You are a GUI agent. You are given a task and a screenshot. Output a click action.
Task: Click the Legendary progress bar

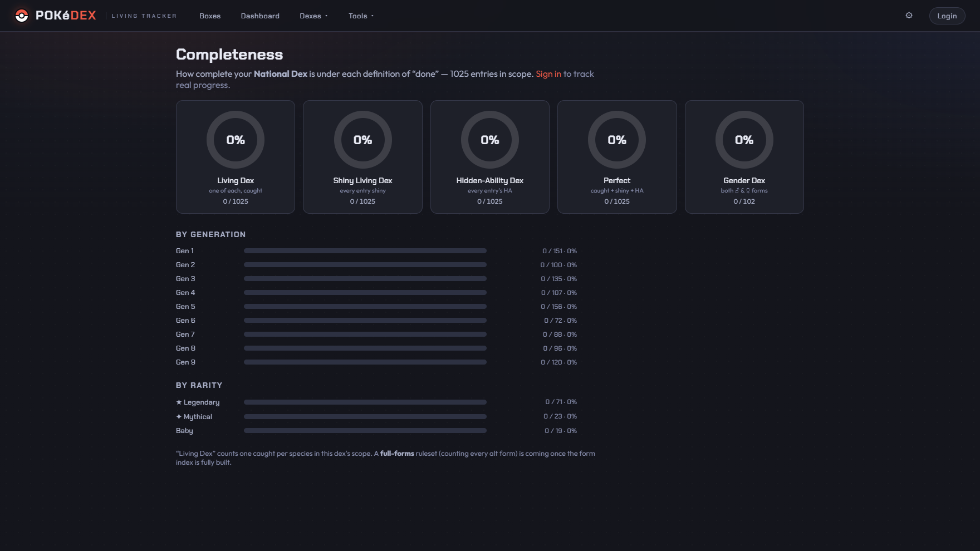(x=365, y=402)
